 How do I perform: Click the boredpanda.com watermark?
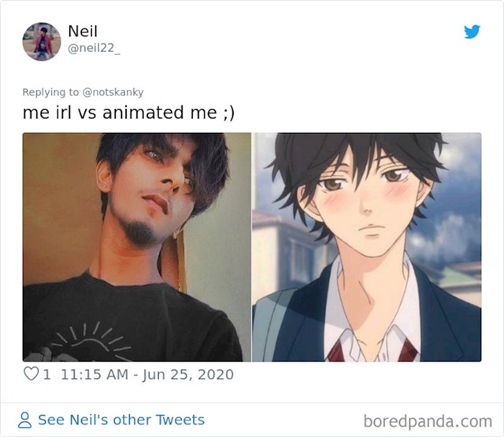pos(428,421)
